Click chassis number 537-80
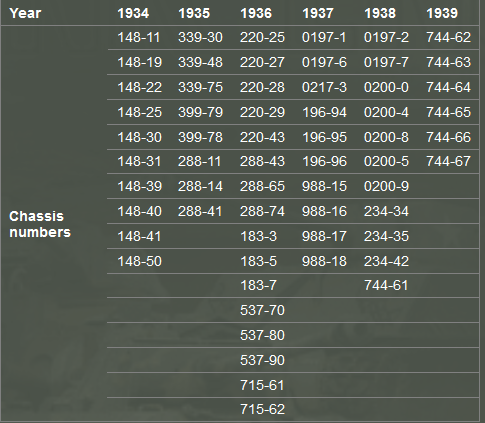Image resolution: width=485 pixels, height=423 pixels. (262, 335)
